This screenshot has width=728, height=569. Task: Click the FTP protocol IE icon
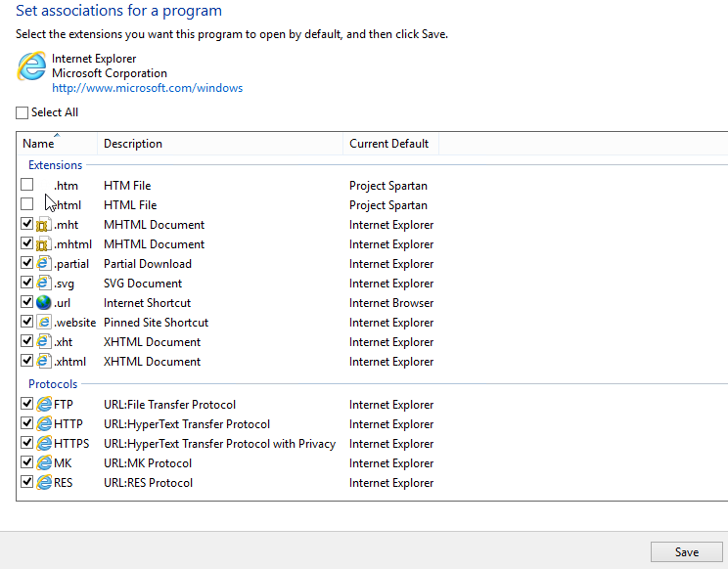point(44,405)
